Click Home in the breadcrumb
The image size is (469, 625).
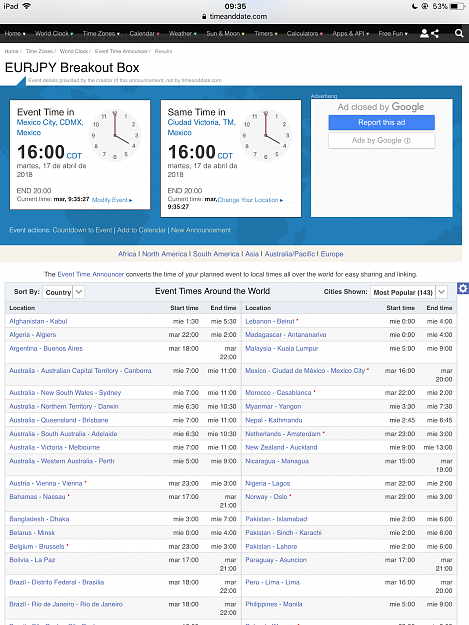point(11,51)
